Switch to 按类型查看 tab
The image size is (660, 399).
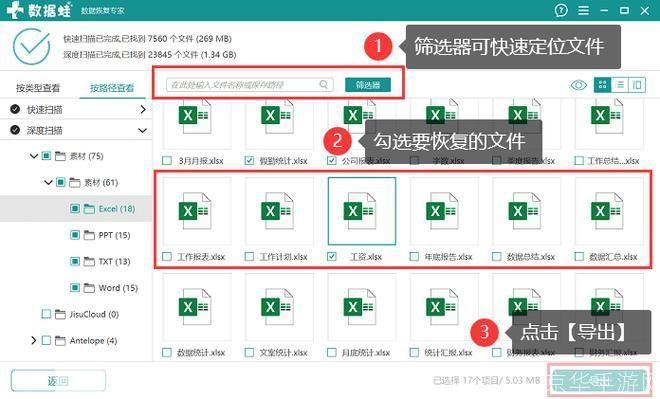[38, 88]
